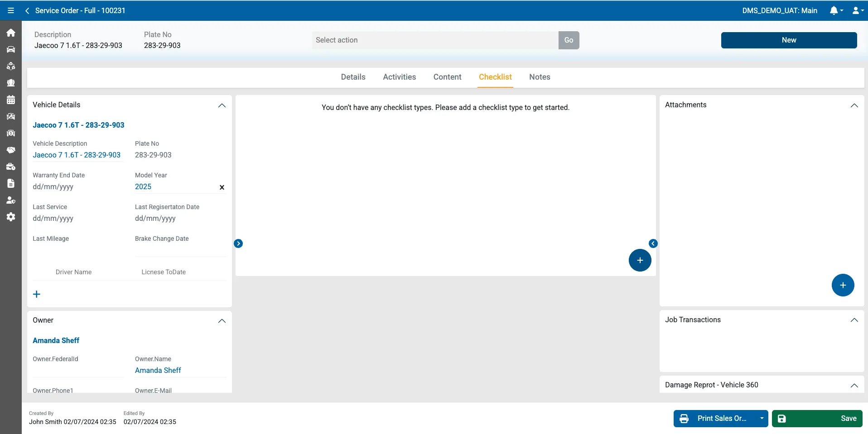
Task: Click the Driver Name column header
Action: click(x=74, y=272)
